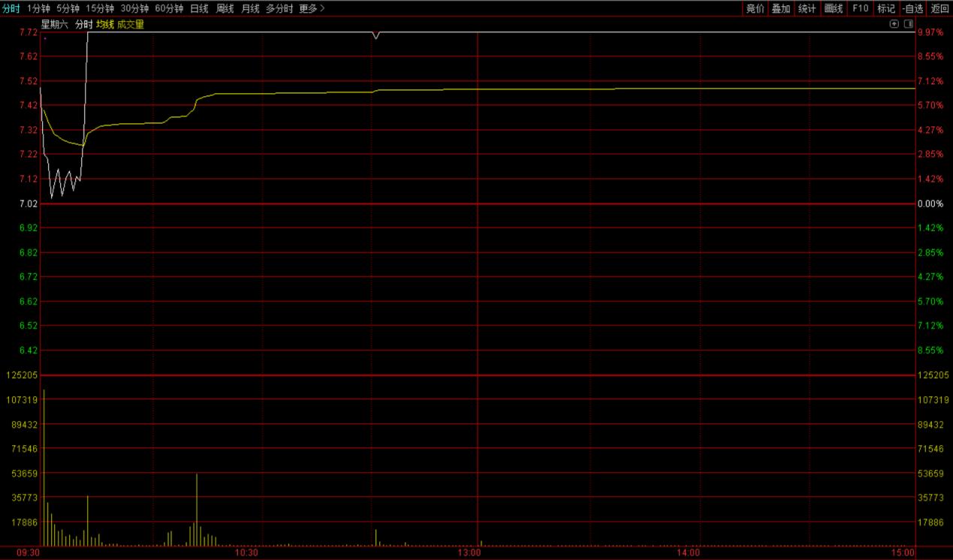Open the 月线 monthly chart

250,8
